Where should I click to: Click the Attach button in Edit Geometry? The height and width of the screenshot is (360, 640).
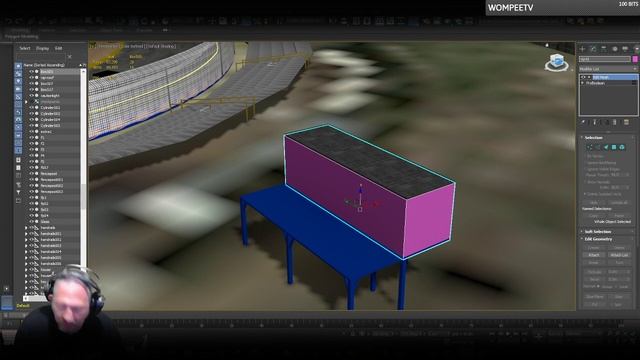[x=594, y=255]
